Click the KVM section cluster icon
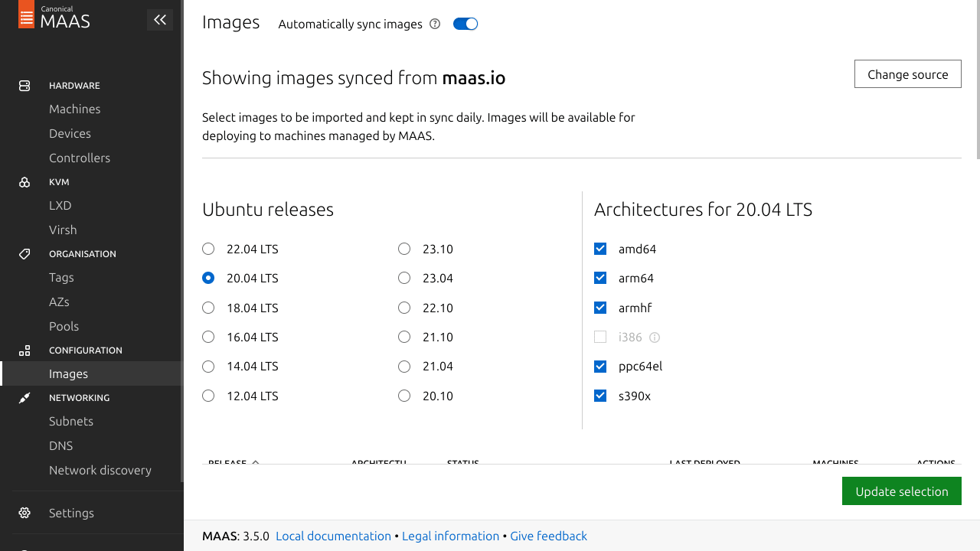Screen dimensions: 980x551 (24, 182)
